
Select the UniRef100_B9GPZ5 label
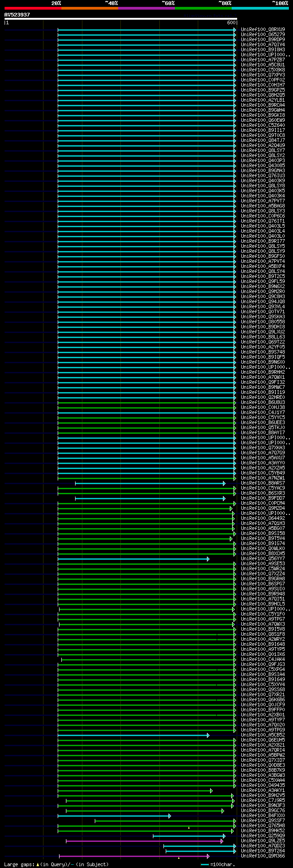(263, 90)
